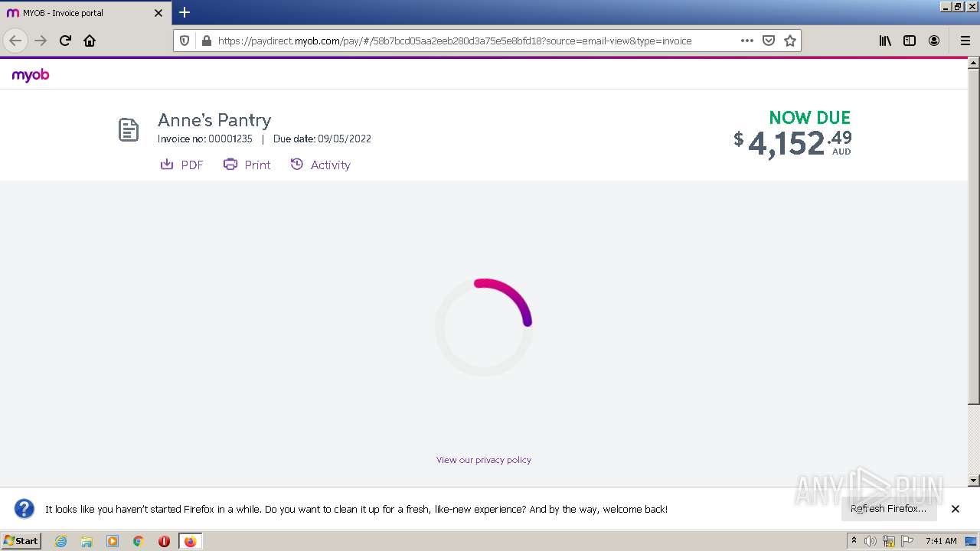Click the Invoice no: 00001235 text
980x551 pixels.
pyautogui.click(x=205, y=139)
